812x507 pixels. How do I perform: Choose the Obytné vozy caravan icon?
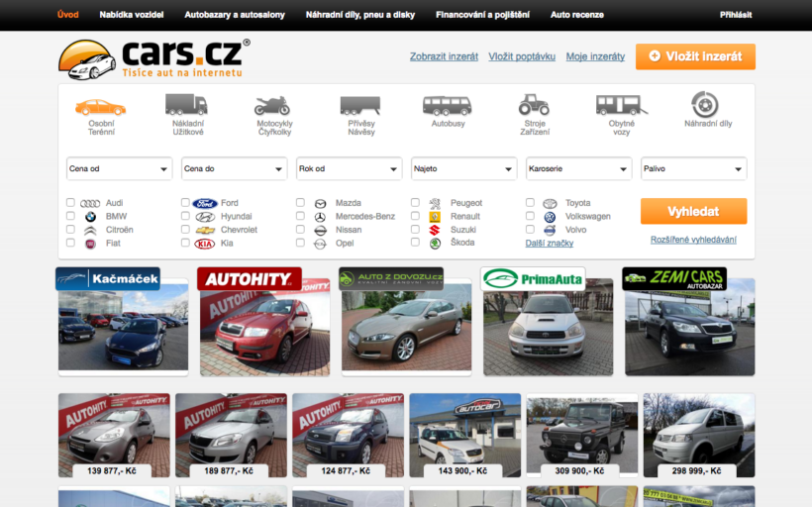point(621,105)
